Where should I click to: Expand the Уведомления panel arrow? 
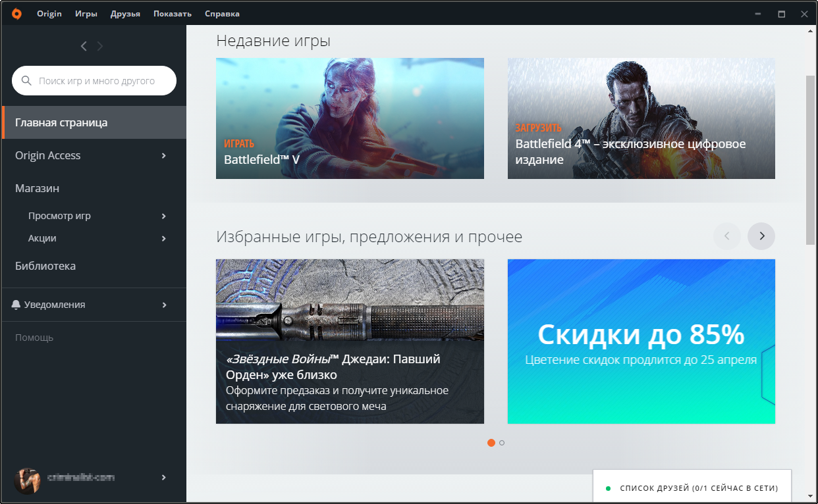click(x=164, y=305)
